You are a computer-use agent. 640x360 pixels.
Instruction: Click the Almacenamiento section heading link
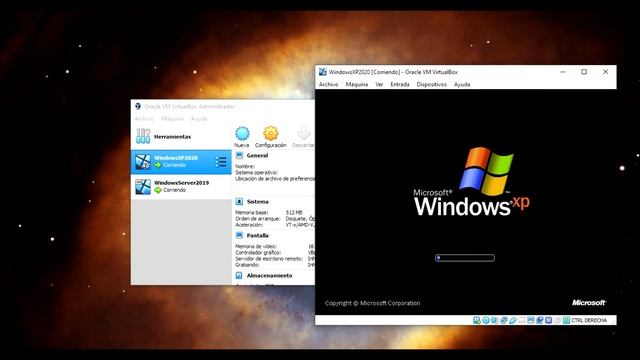[269, 276]
